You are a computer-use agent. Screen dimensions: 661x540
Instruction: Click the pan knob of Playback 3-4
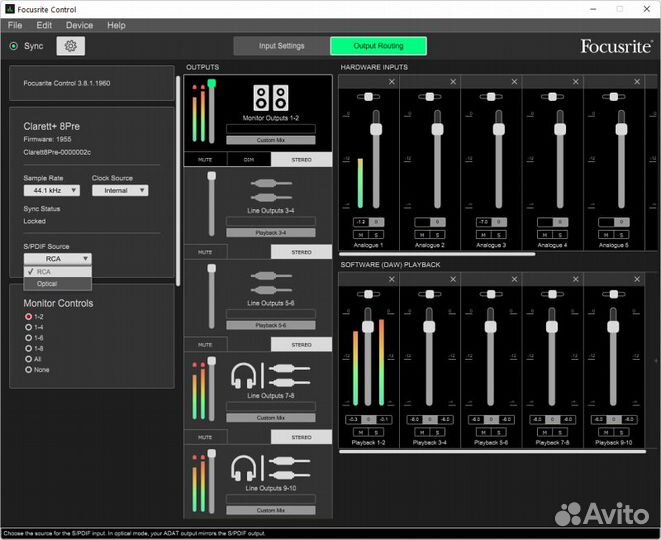(x=430, y=294)
